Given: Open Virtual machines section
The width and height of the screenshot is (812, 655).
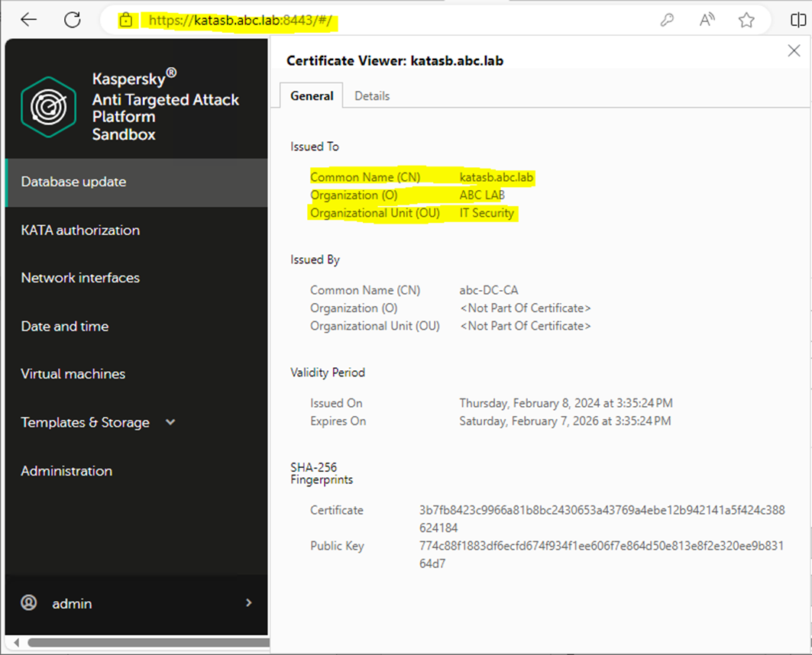Looking at the screenshot, I should pyautogui.click(x=73, y=374).
